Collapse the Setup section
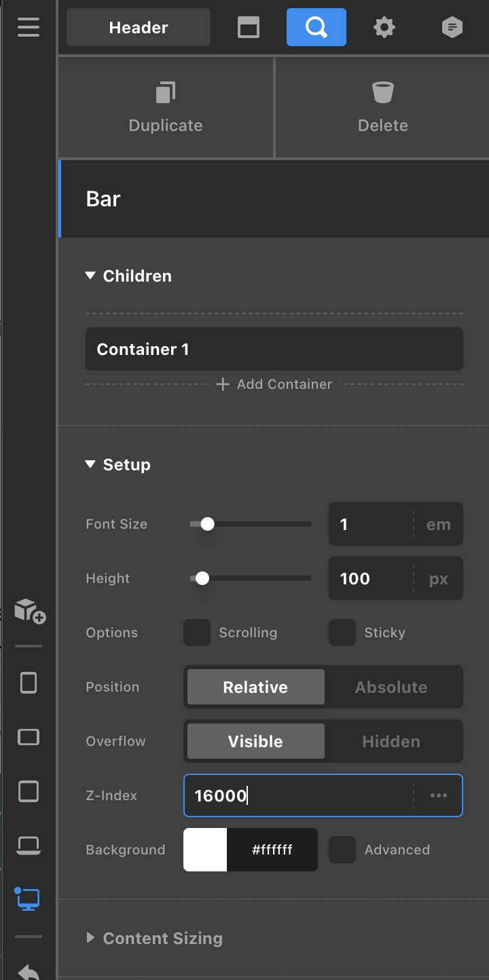 tap(90, 465)
